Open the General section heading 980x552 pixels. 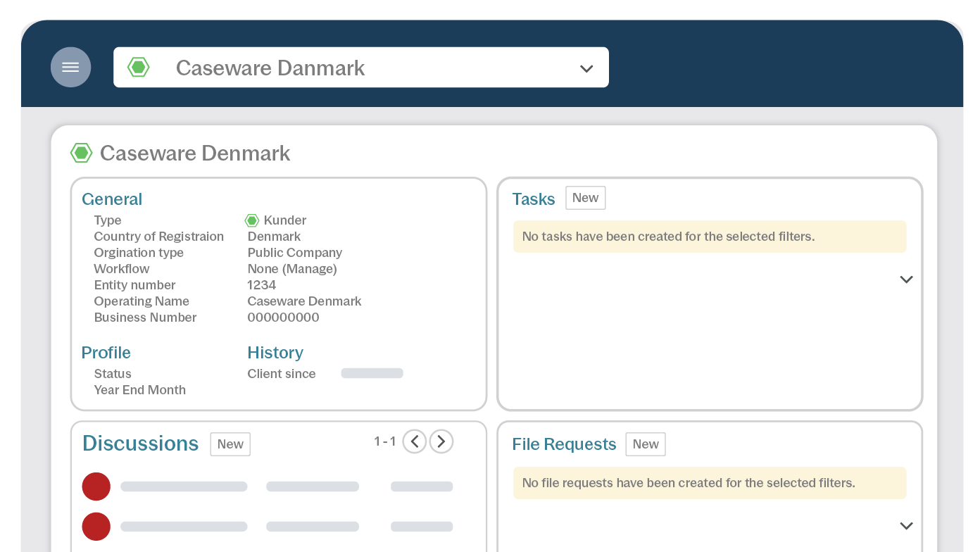(112, 199)
